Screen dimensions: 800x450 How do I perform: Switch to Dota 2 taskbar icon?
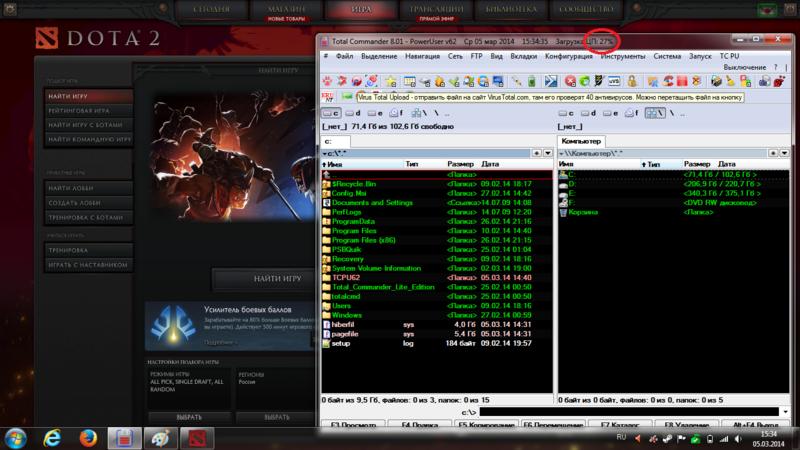tap(197, 438)
